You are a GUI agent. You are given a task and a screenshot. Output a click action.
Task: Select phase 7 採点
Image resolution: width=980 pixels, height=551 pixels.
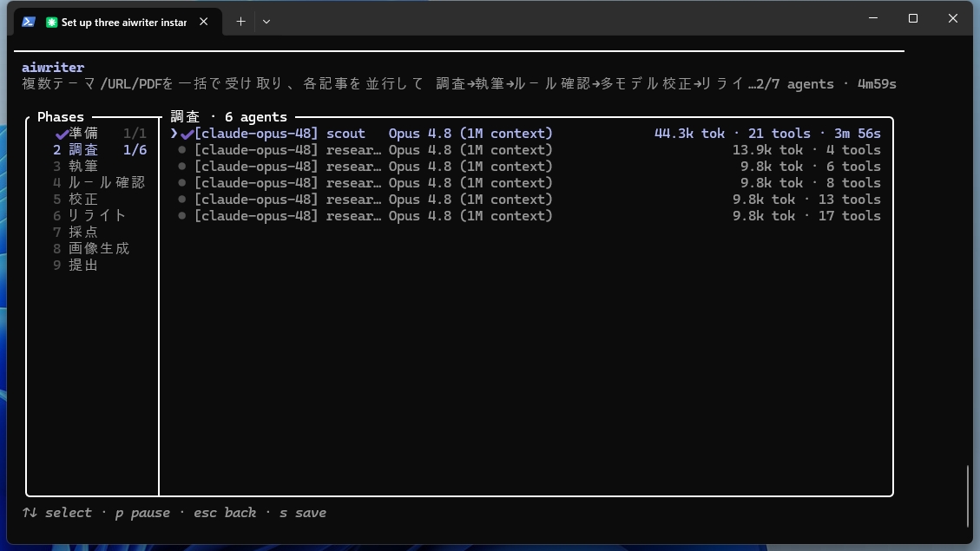(76, 232)
